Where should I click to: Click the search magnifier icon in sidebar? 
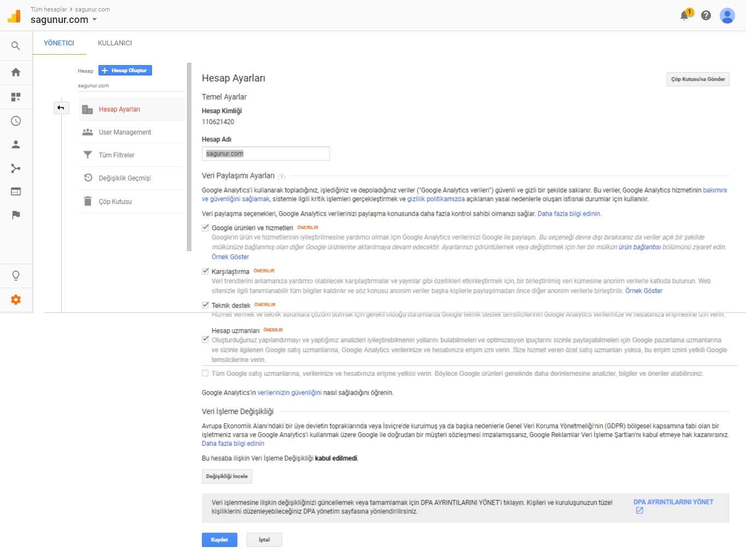[16, 46]
